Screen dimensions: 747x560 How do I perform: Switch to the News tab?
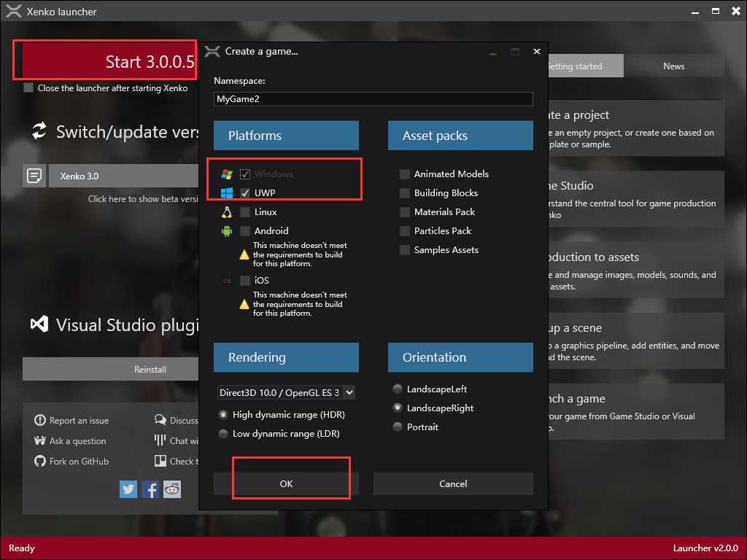[673, 66]
